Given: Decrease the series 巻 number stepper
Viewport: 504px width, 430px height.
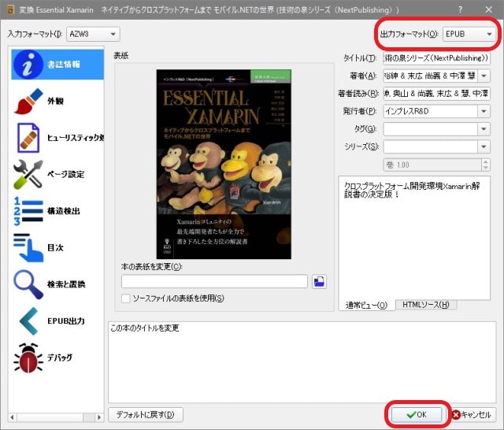Looking at the screenshot, I should pos(486,168).
